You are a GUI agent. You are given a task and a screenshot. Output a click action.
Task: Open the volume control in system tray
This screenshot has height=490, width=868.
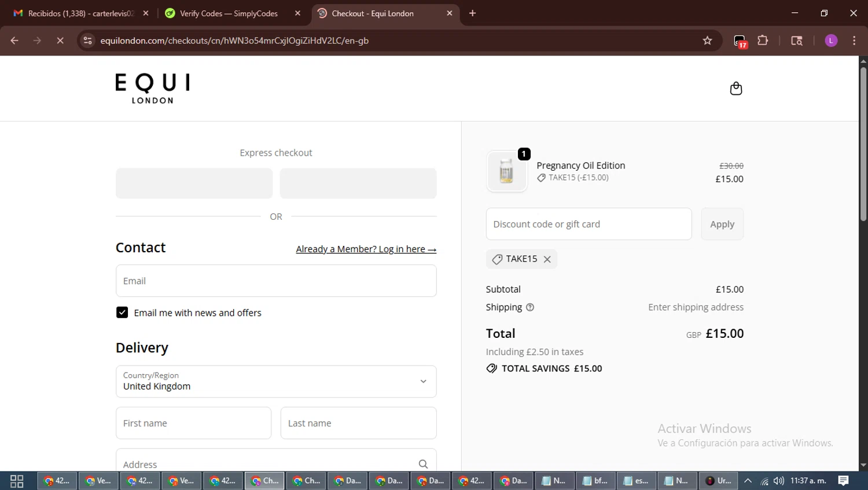pos(779,481)
